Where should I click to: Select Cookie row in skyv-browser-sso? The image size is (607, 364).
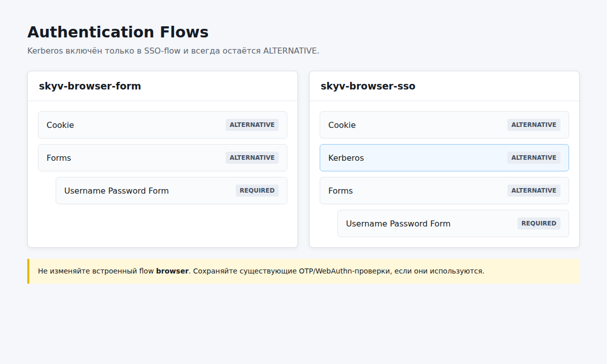[x=444, y=125]
